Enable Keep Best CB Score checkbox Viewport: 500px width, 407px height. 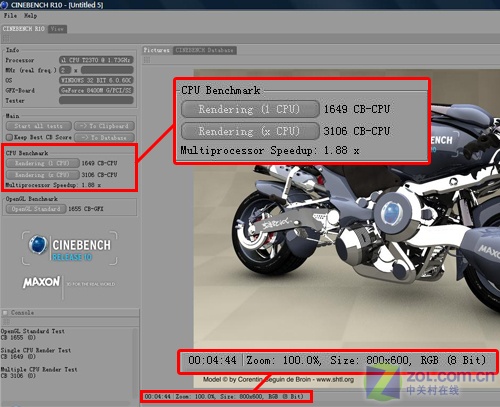(9, 137)
